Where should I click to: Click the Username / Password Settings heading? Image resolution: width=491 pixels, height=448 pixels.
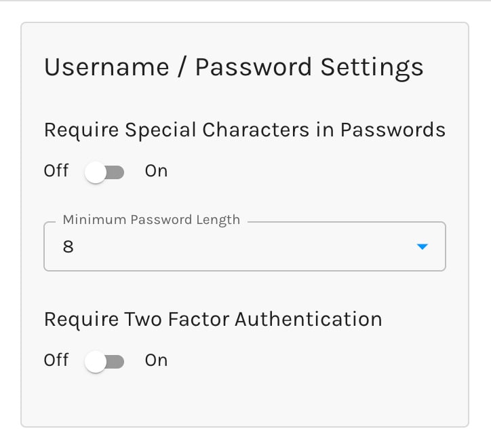[233, 67]
